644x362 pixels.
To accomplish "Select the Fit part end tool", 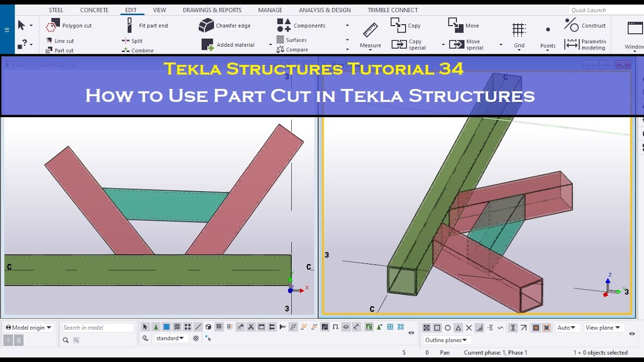I will 147,26.
